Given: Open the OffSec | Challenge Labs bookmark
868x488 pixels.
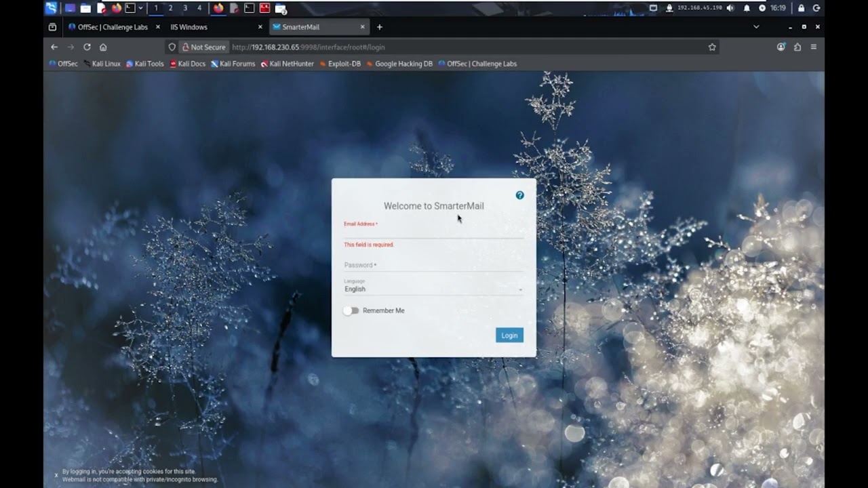Looking at the screenshot, I should click(x=477, y=64).
